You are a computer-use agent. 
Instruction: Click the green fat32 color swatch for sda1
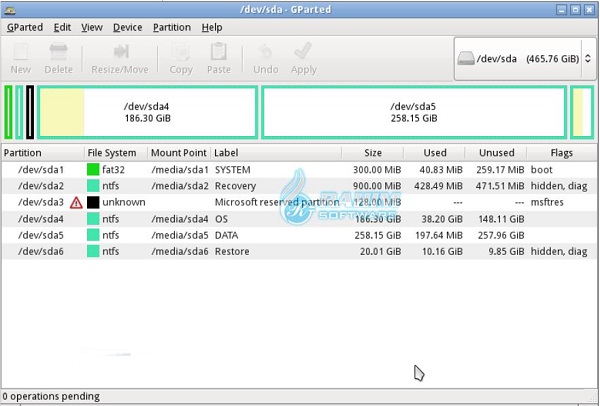93,170
